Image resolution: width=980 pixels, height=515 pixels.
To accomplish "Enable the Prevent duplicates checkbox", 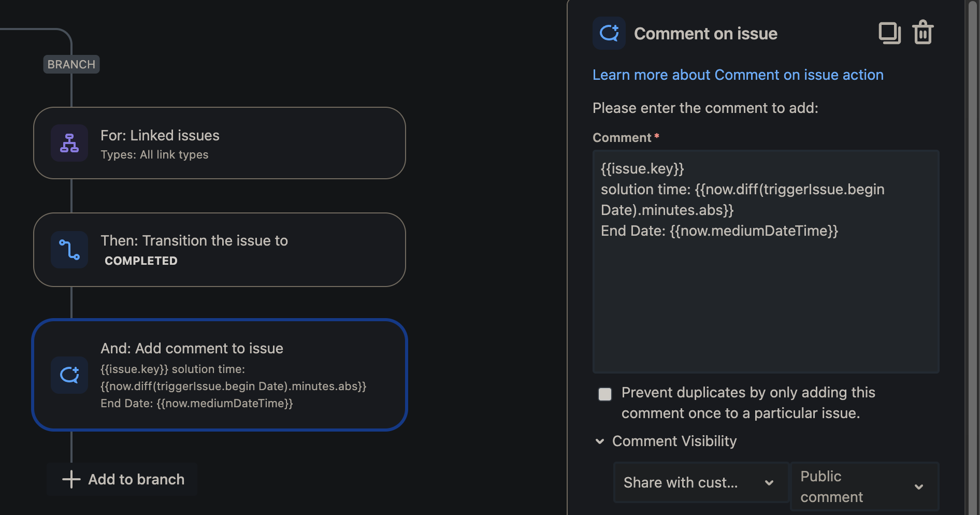I will [605, 394].
